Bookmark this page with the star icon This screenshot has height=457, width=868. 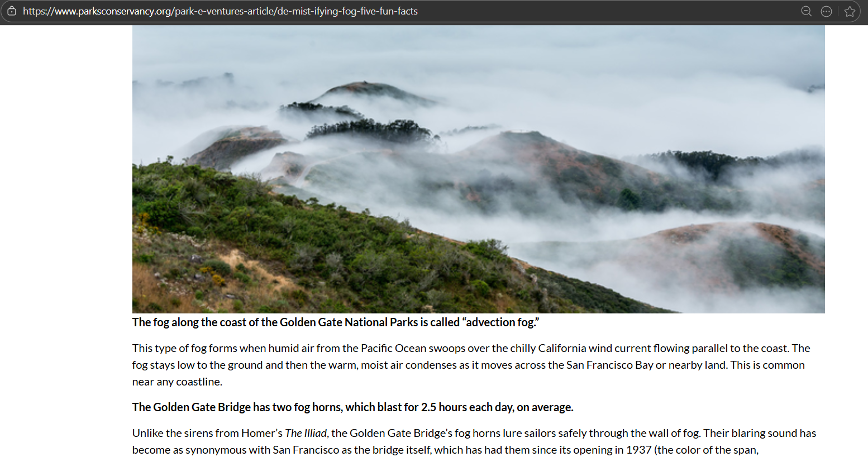click(x=850, y=11)
